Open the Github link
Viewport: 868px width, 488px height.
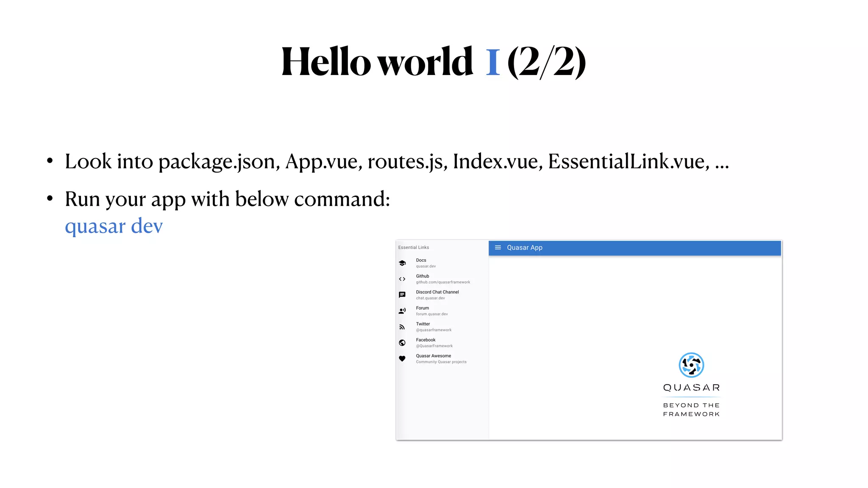tap(423, 276)
